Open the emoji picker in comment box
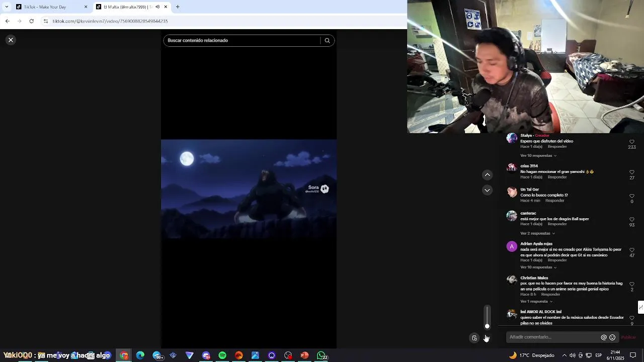Screen dimensions: 644x362 pyautogui.click(x=612, y=337)
